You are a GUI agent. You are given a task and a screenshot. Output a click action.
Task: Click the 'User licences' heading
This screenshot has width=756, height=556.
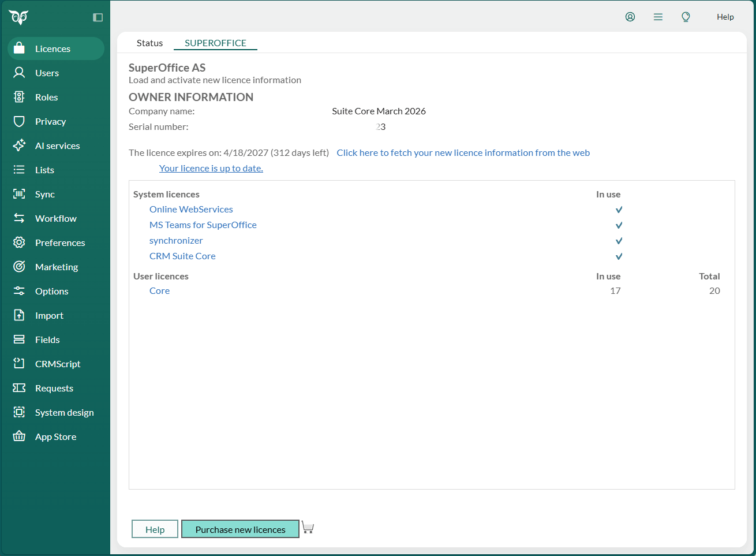161,276
